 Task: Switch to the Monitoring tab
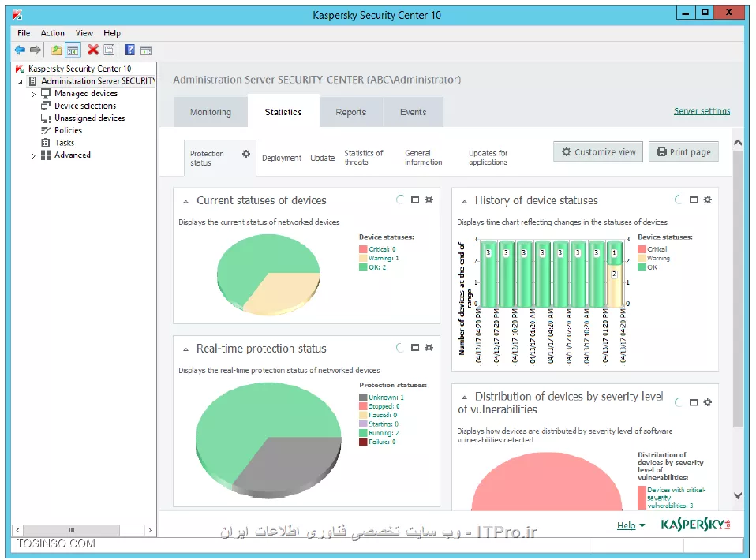(211, 112)
